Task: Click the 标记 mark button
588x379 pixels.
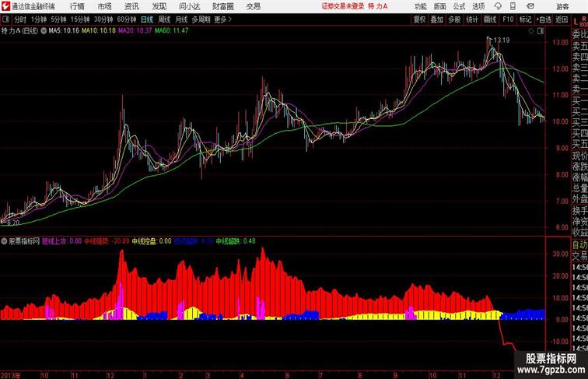Action: [525, 19]
